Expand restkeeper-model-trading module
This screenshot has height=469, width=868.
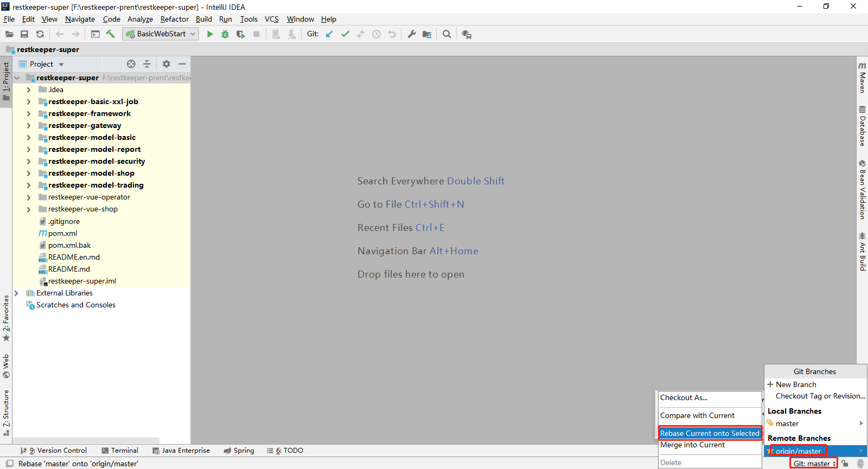coord(29,185)
